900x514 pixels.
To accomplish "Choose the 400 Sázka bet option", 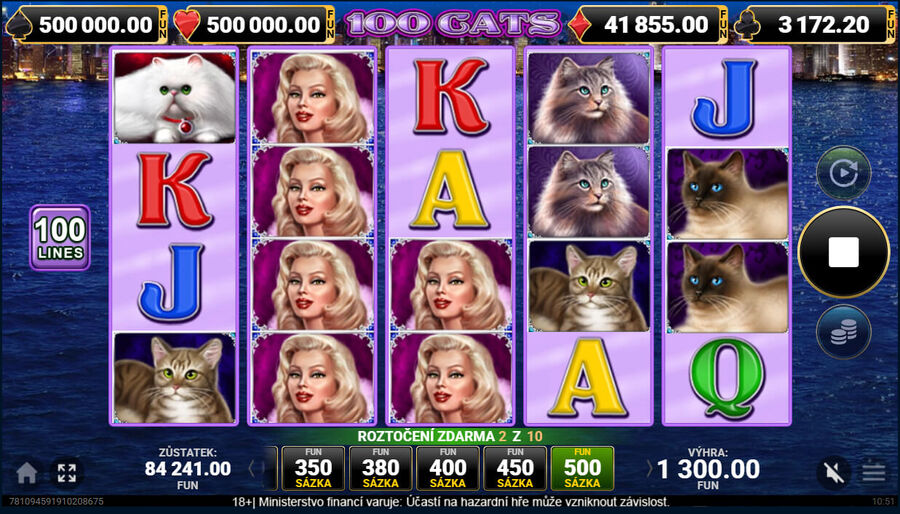I will 448,469.
